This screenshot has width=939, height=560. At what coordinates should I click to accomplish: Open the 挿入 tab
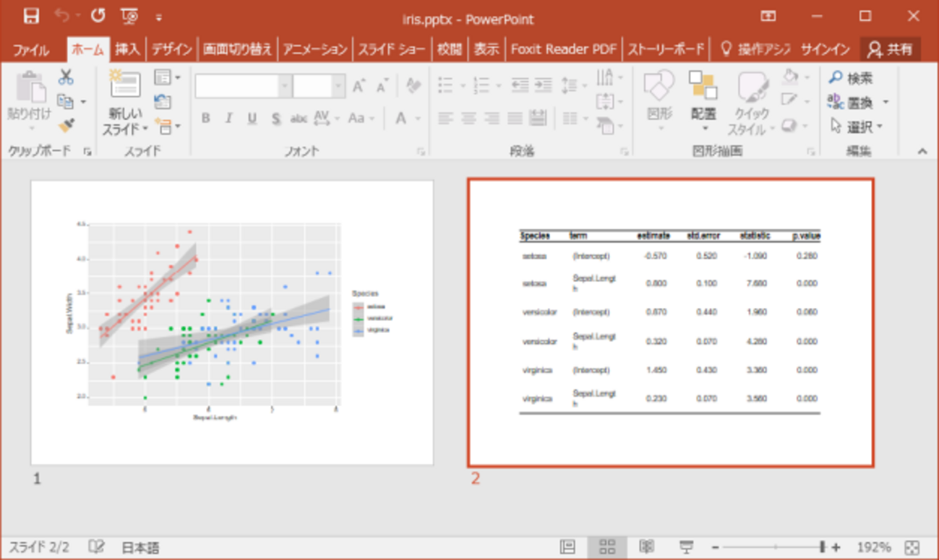[x=127, y=49]
